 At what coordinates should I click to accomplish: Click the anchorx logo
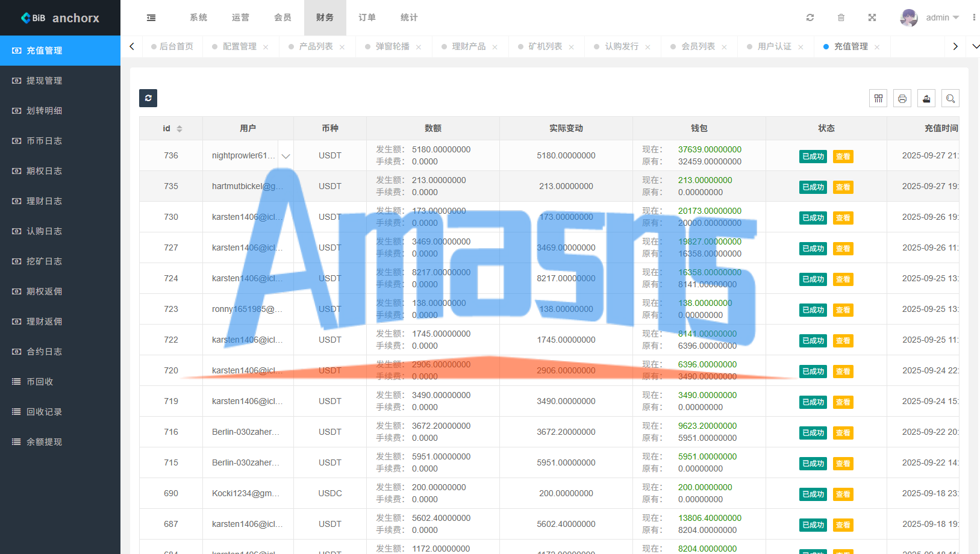pos(60,17)
